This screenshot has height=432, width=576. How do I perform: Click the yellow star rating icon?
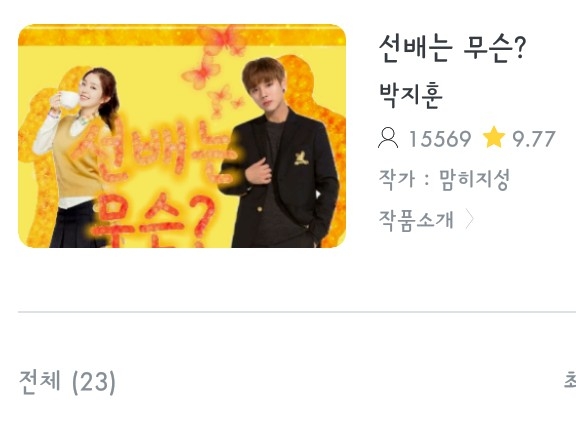pyautogui.click(x=494, y=137)
